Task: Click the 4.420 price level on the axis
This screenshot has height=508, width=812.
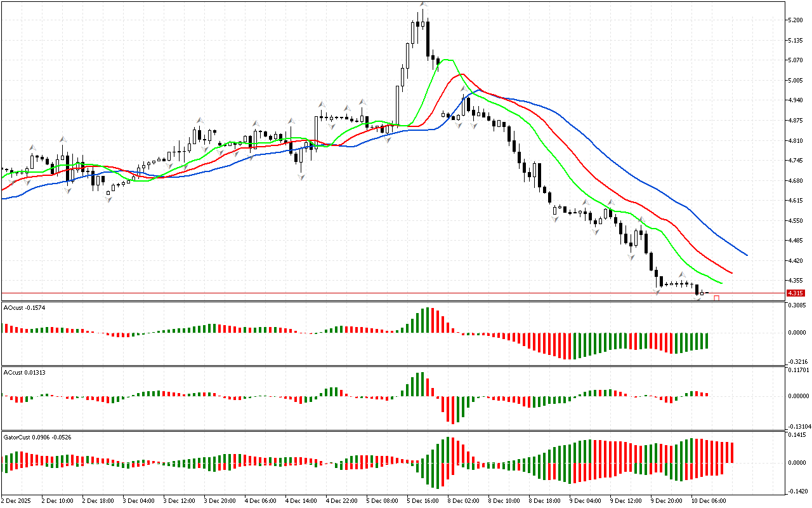Action: point(795,260)
